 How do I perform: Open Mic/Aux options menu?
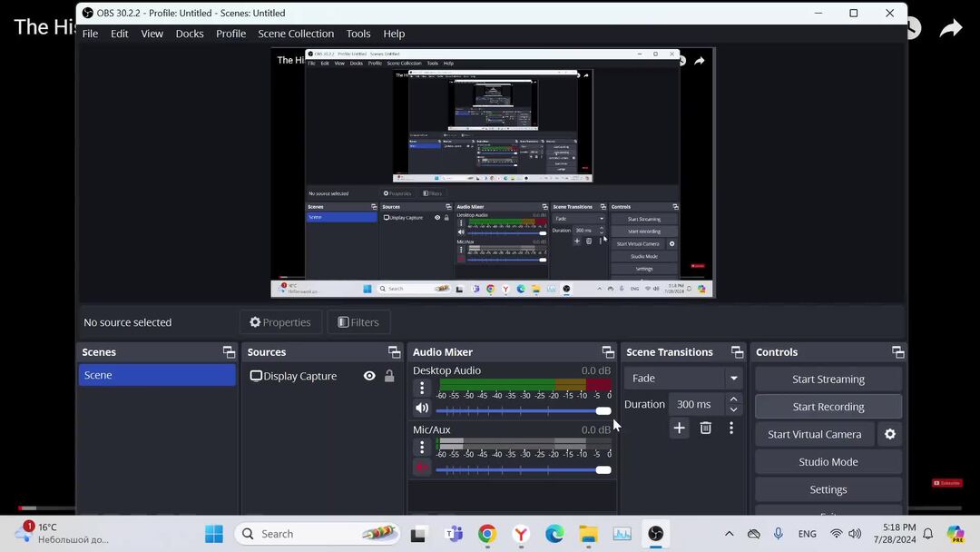422,447
